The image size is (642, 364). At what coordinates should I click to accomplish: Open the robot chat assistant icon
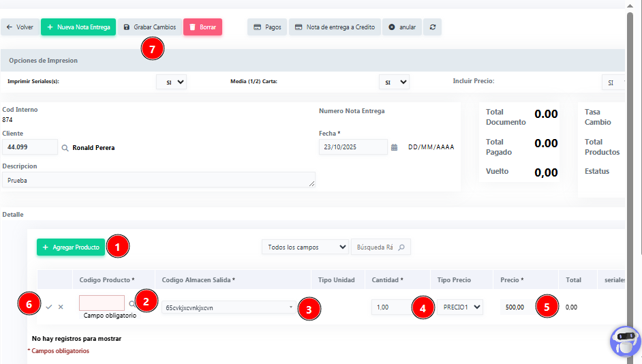(625, 341)
